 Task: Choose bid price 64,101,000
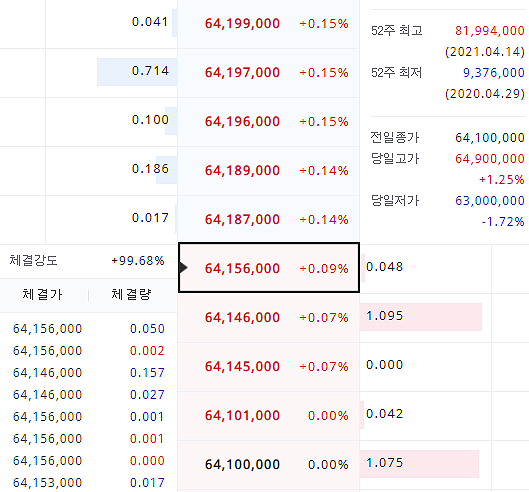[x=269, y=415]
